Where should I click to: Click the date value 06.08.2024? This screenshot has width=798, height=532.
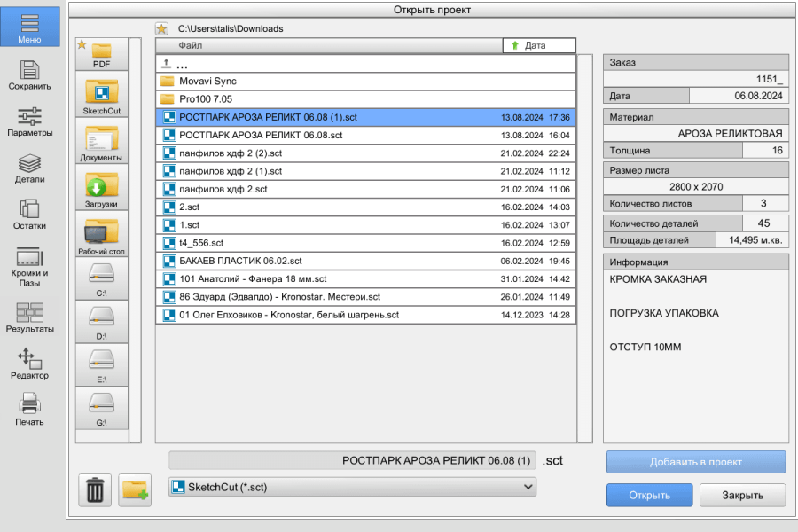(739, 96)
